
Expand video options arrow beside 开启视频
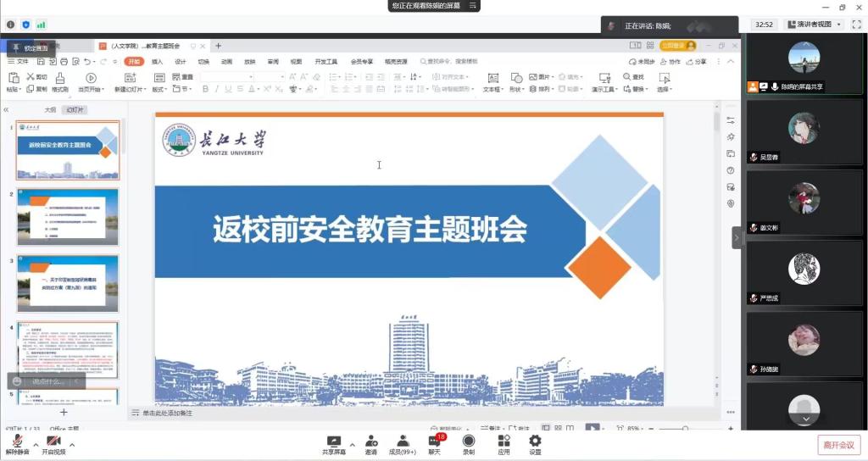72,444
